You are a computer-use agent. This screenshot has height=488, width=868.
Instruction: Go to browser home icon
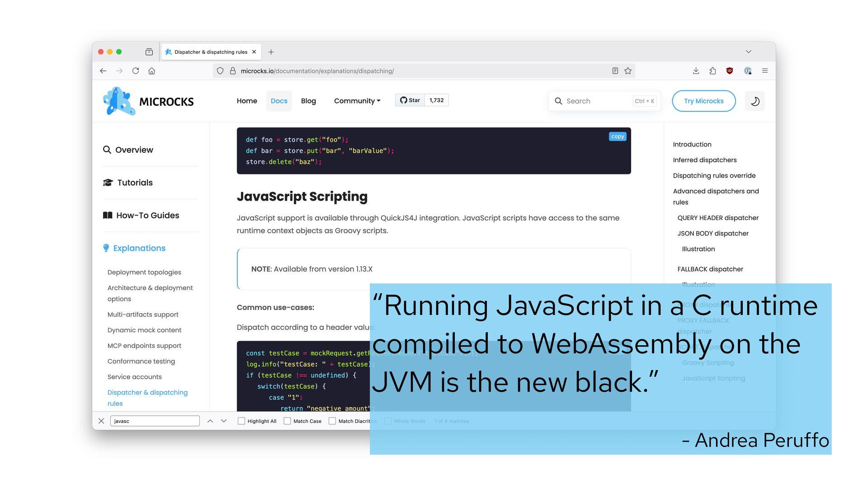(x=152, y=71)
